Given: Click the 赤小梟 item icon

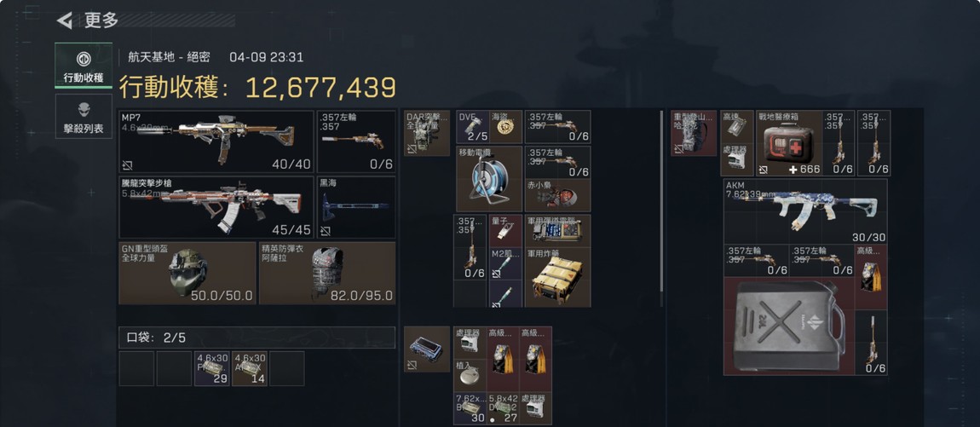Looking at the screenshot, I should 557,196.
